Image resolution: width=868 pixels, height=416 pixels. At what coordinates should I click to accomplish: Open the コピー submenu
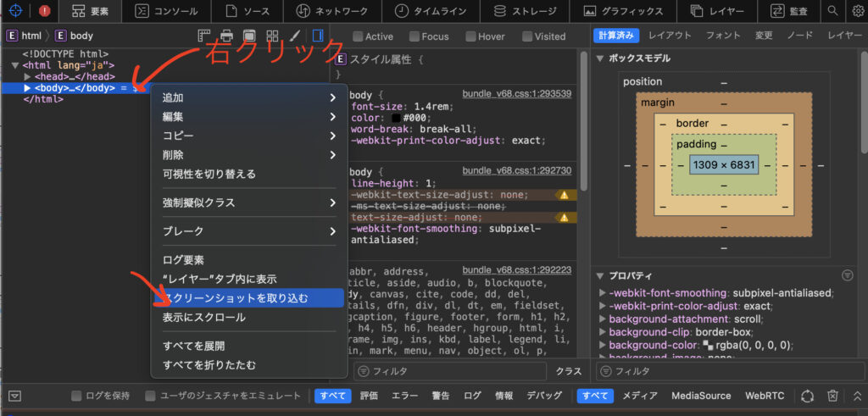pos(249,136)
